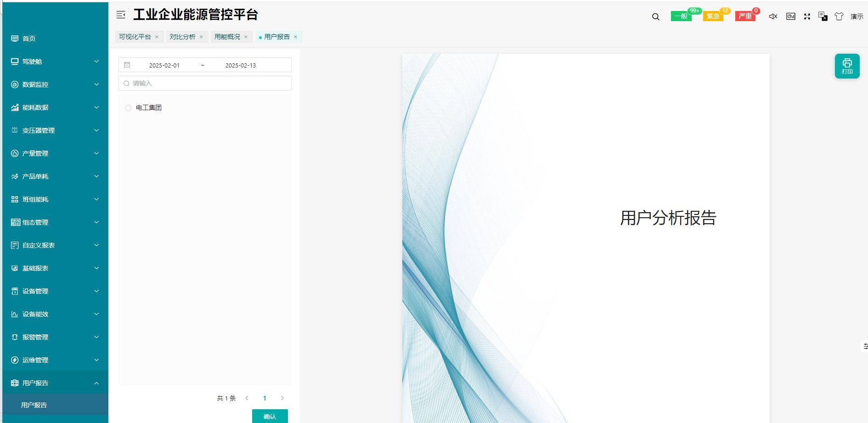The height and width of the screenshot is (423, 868).
Task: Click the sidebar collapse hamburger icon
Action: click(x=121, y=15)
